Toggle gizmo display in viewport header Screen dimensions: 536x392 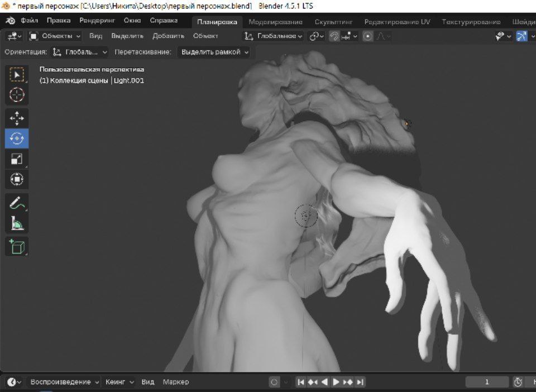pos(521,36)
